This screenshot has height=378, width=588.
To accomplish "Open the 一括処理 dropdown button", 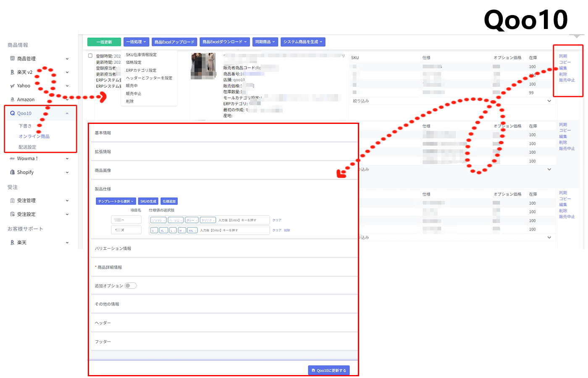I will 136,42.
